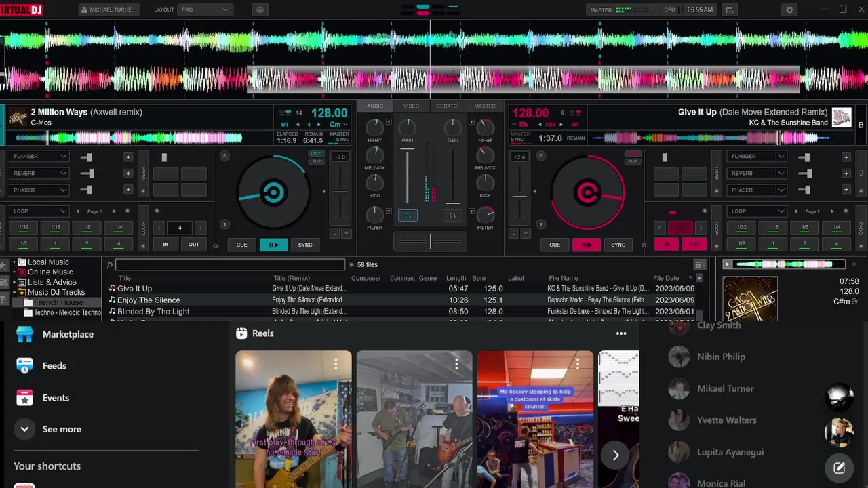This screenshot has width=868, height=488.
Task: Toggle left channel headphone cue
Action: (x=408, y=216)
